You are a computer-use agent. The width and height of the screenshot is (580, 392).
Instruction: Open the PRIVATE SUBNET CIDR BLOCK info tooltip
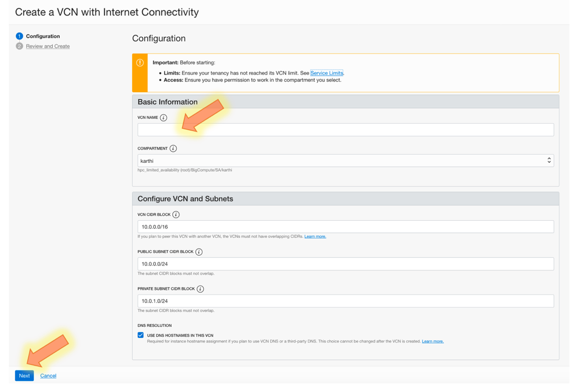point(201,288)
